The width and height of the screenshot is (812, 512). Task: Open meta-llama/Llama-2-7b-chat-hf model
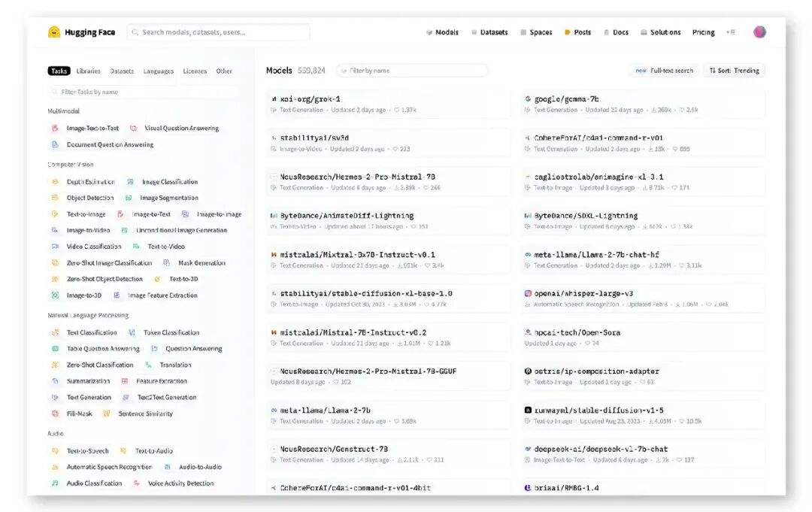(x=643, y=259)
